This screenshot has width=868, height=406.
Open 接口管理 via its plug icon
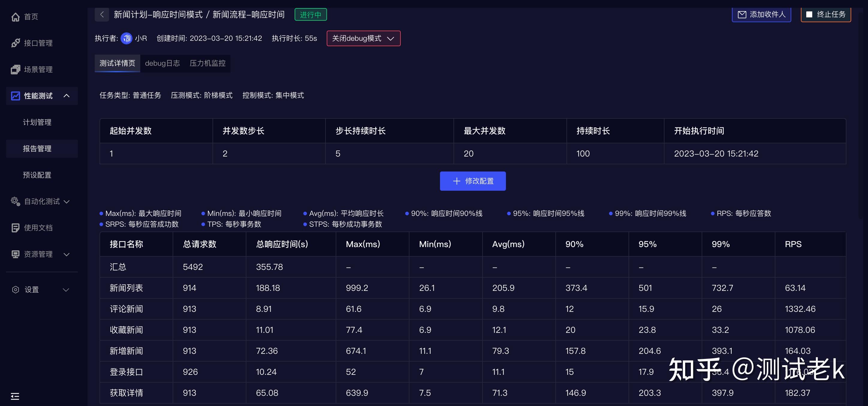point(16,43)
